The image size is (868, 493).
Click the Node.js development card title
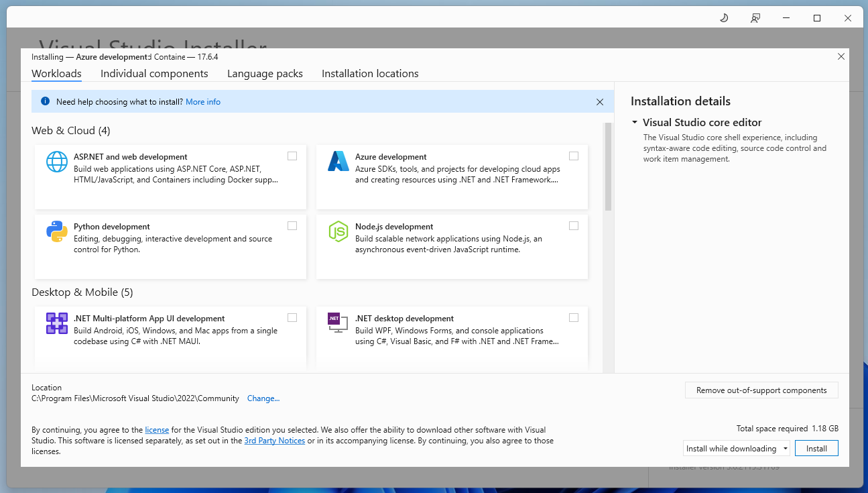[x=394, y=227]
